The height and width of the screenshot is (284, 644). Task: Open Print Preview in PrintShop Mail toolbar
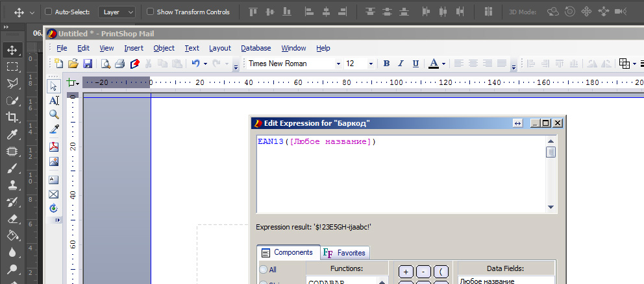click(106, 64)
